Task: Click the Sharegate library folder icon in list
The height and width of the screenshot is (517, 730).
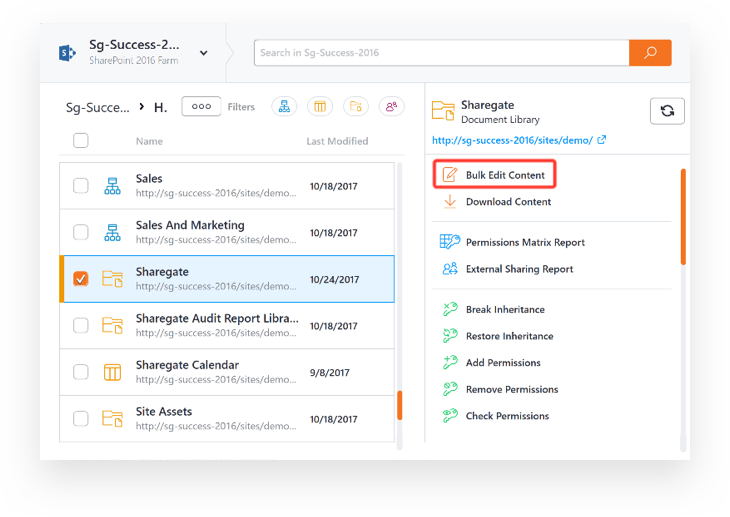Action: pos(112,279)
